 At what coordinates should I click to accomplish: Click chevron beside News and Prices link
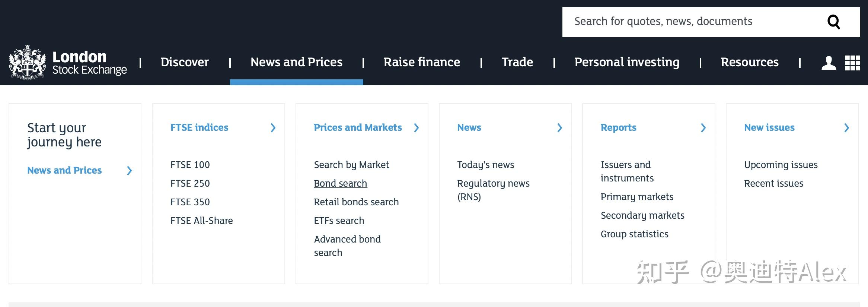(x=130, y=171)
